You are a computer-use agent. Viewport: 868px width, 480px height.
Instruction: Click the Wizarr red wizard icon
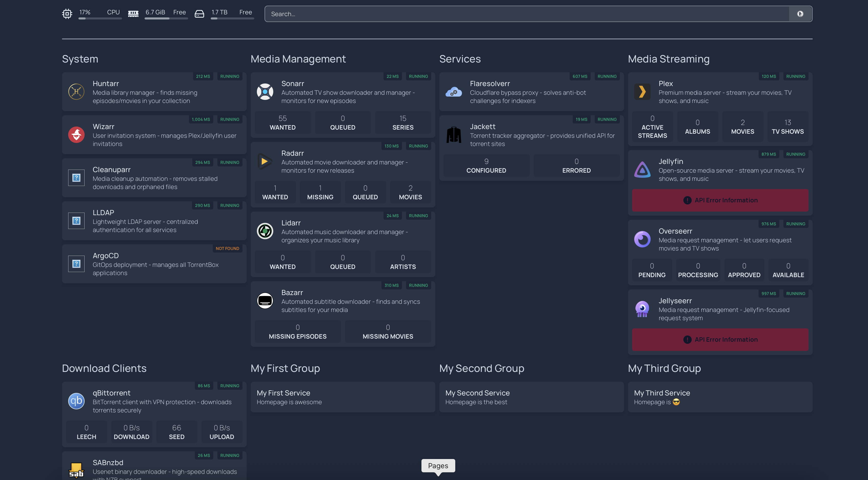tap(76, 135)
